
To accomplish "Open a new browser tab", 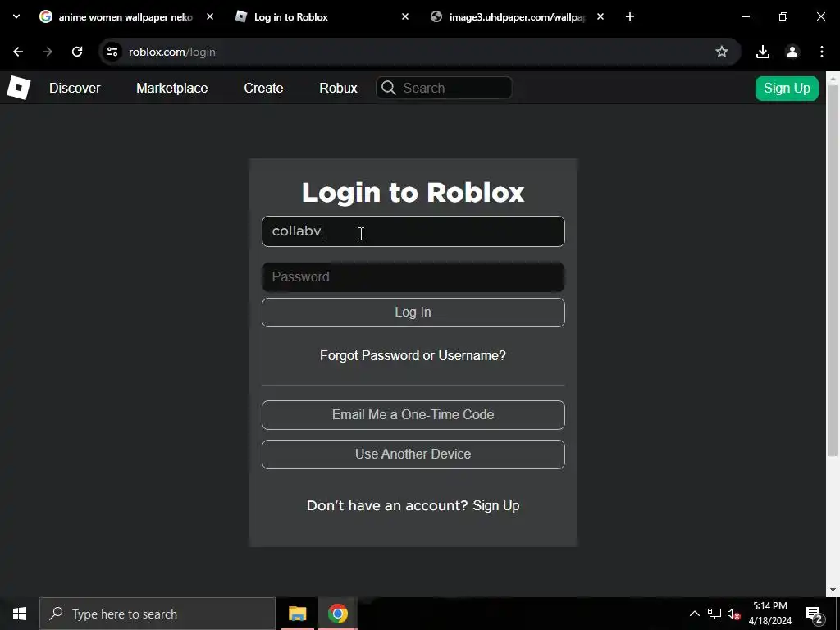I will (x=630, y=16).
